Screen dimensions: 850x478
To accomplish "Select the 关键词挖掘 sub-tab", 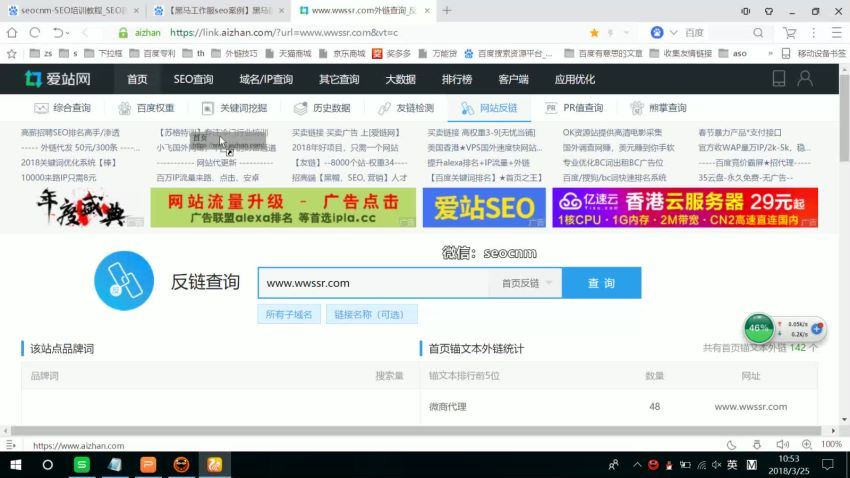I will click(234, 108).
